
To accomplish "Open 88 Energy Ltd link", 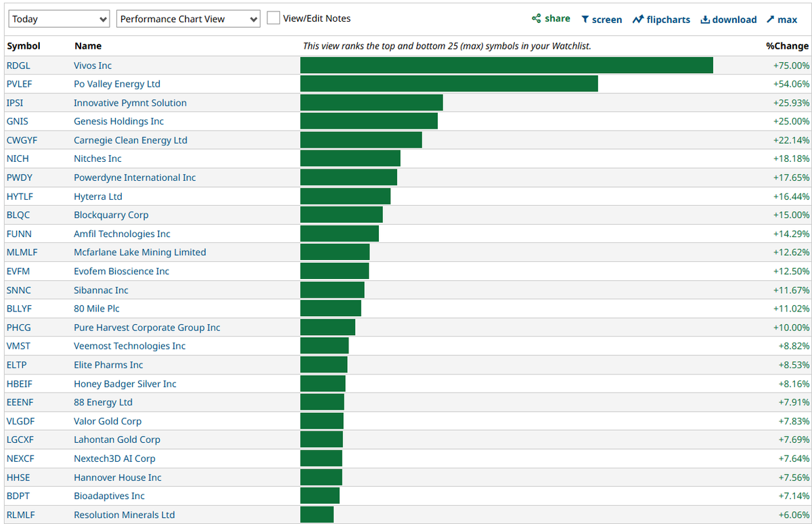I will [103, 402].
